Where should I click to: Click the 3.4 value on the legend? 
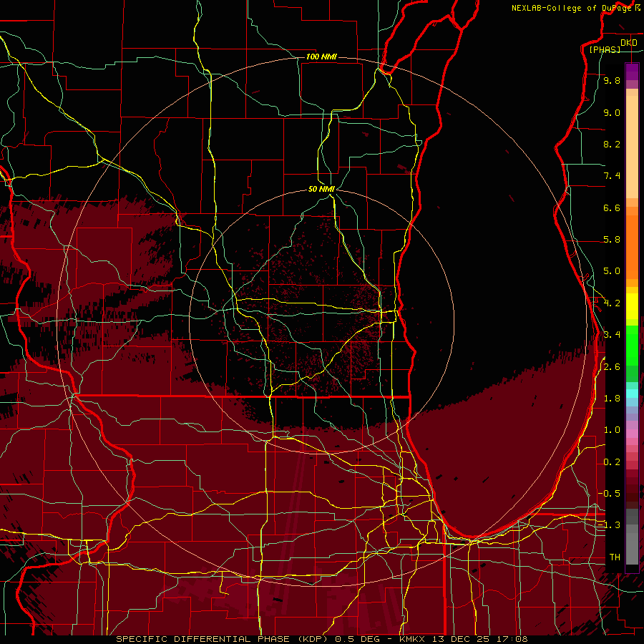612,335
